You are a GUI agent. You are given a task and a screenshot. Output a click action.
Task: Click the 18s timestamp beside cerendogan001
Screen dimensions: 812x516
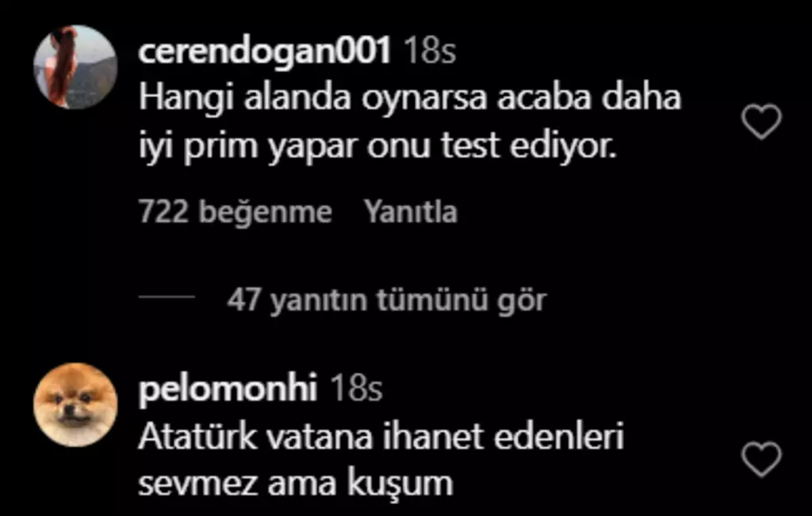click(x=429, y=52)
